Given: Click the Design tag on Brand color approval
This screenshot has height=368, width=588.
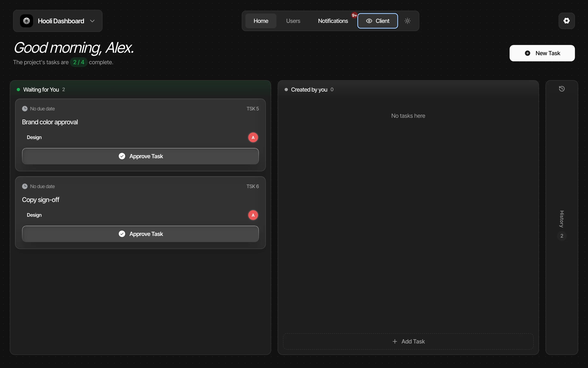Looking at the screenshot, I should [34, 137].
